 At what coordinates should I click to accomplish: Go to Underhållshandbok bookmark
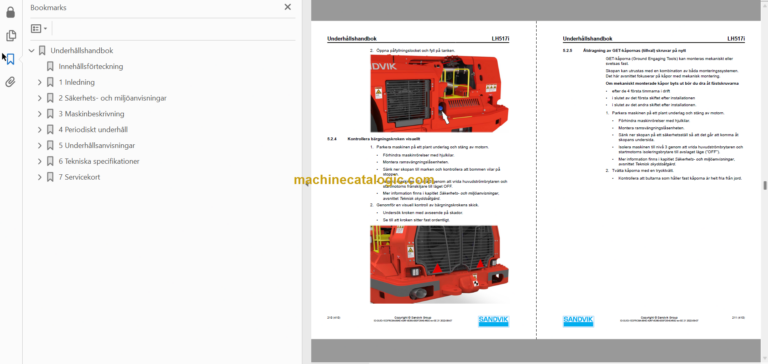click(82, 50)
